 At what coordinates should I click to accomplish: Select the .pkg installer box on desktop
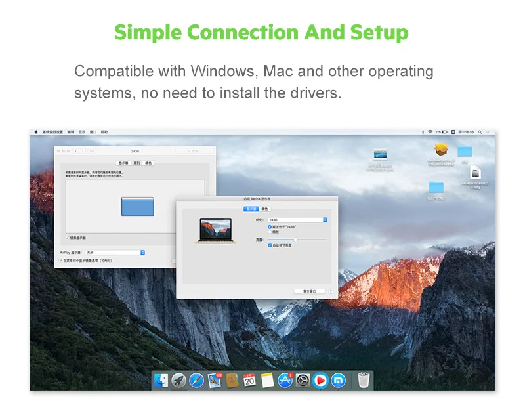pos(441,150)
